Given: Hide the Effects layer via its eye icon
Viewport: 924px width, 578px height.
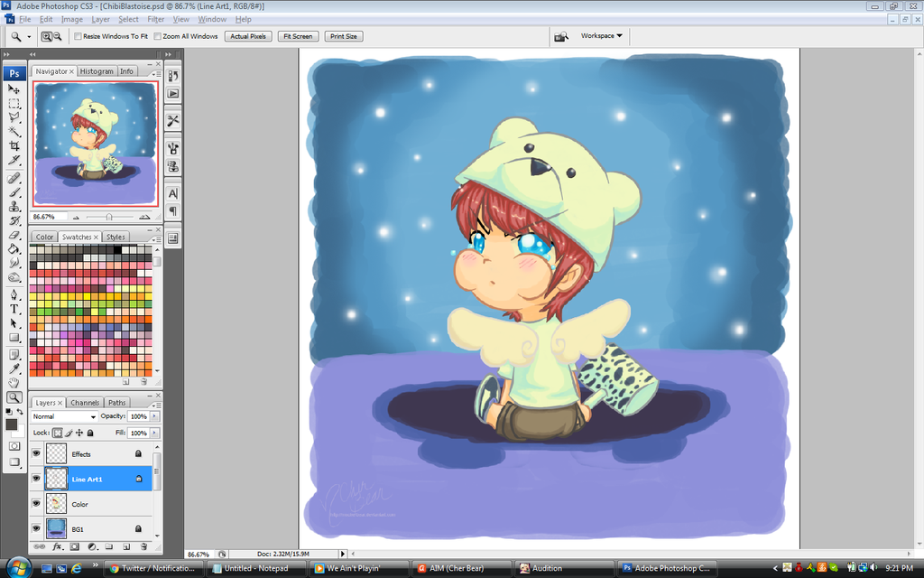Looking at the screenshot, I should coord(37,453).
